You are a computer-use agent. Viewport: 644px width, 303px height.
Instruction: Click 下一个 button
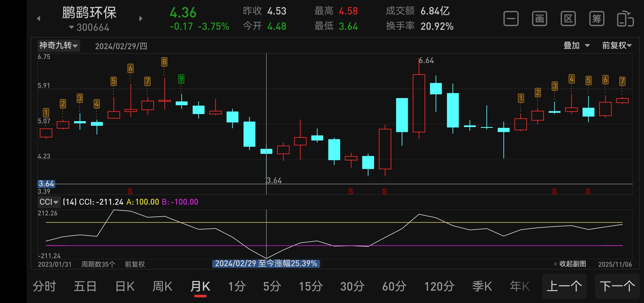pyautogui.click(x=617, y=286)
